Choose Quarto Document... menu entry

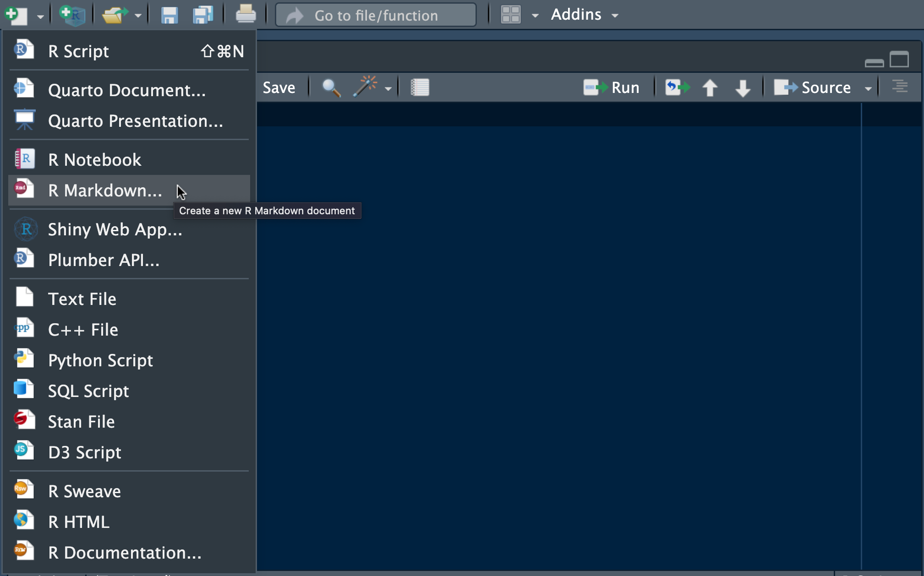click(126, 90)
